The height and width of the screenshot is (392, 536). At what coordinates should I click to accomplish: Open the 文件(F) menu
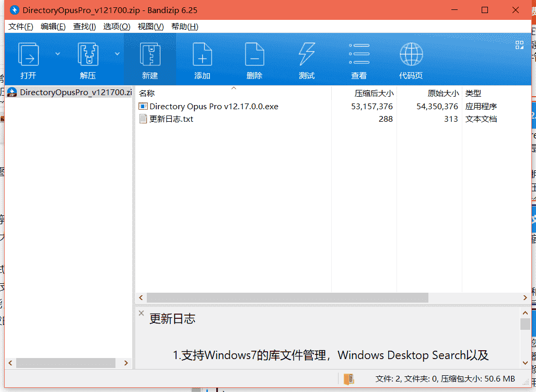[x=21, y=27]
